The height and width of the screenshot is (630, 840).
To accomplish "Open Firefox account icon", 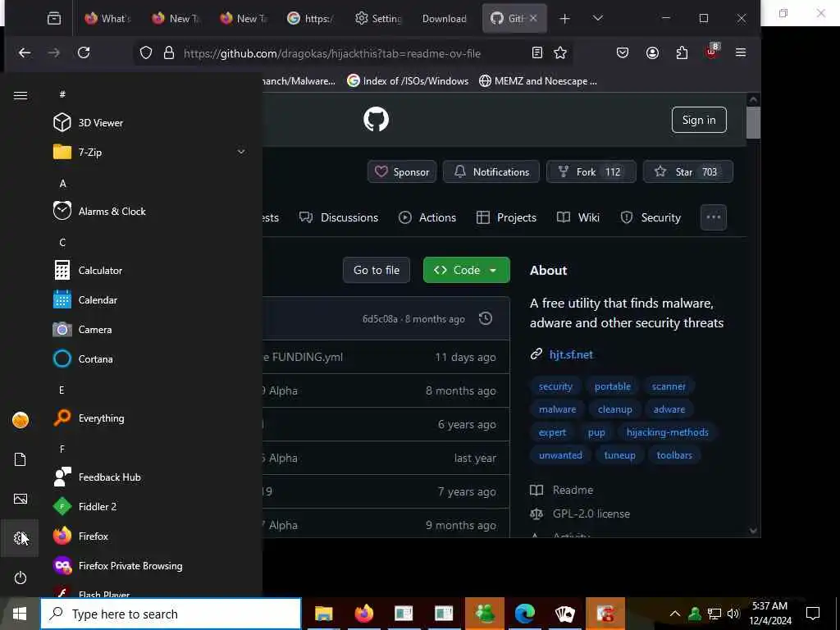I will tap(652, 52).
